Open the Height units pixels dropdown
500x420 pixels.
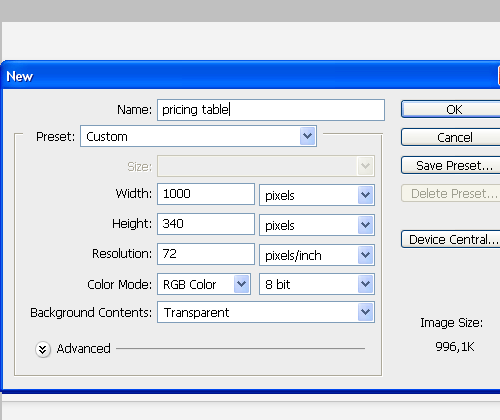(317, 225)
